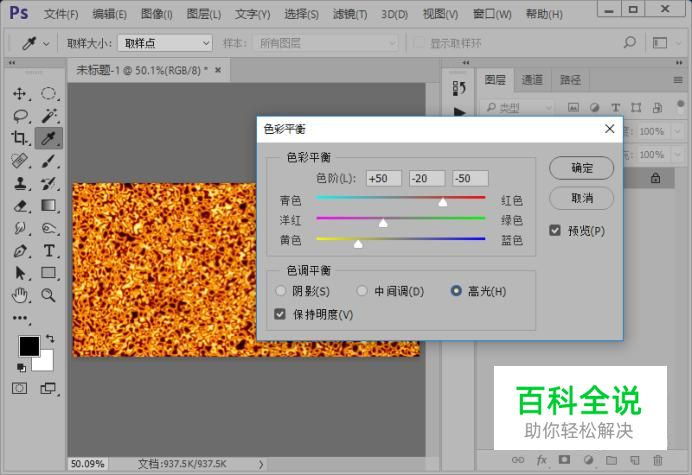Click the lock icon on the layer row
Screen dimensions: 692x475
point(655,178)
